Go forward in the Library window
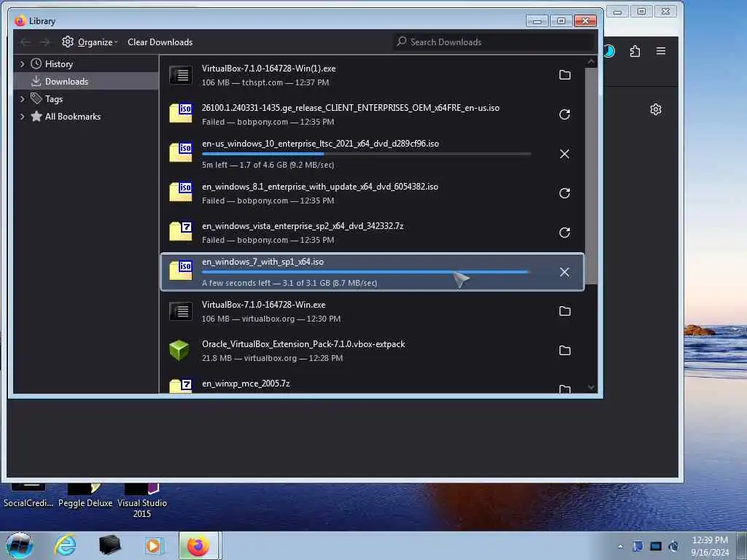747x560 pixels. (x=44, y=42)
